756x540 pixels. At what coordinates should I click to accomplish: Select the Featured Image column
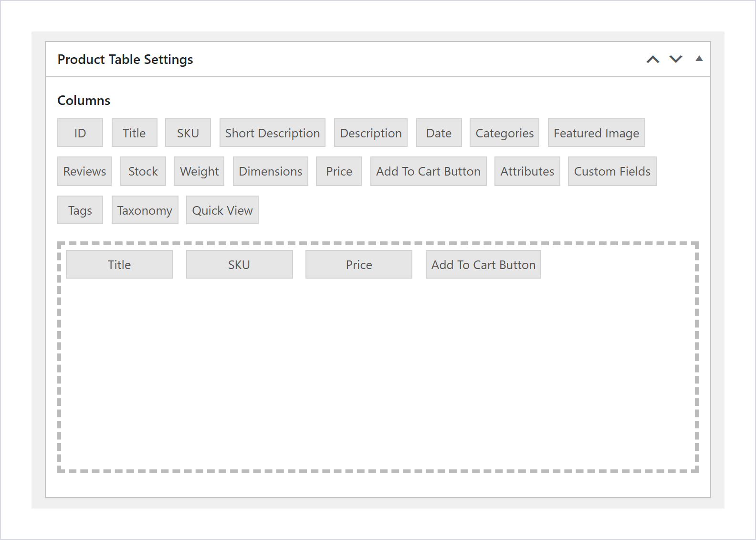(x=597, y=133)
